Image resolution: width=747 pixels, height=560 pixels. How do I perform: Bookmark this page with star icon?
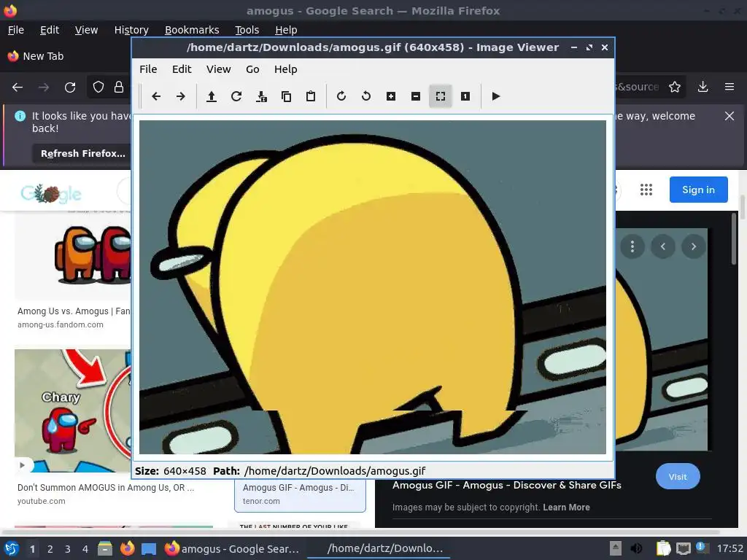point(674,87)
